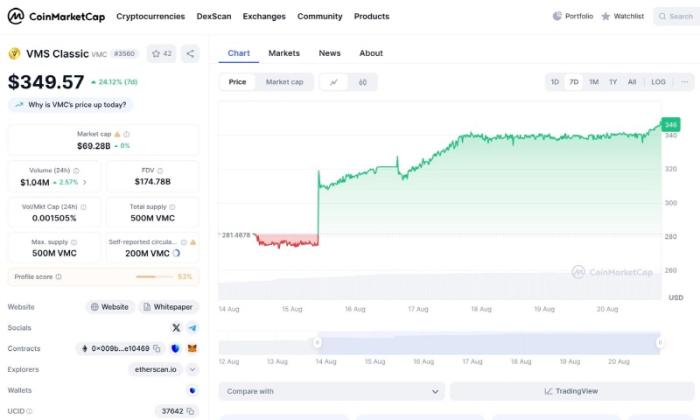Click the left handle of range slider

pyautogui.click(x=315, y=343)
